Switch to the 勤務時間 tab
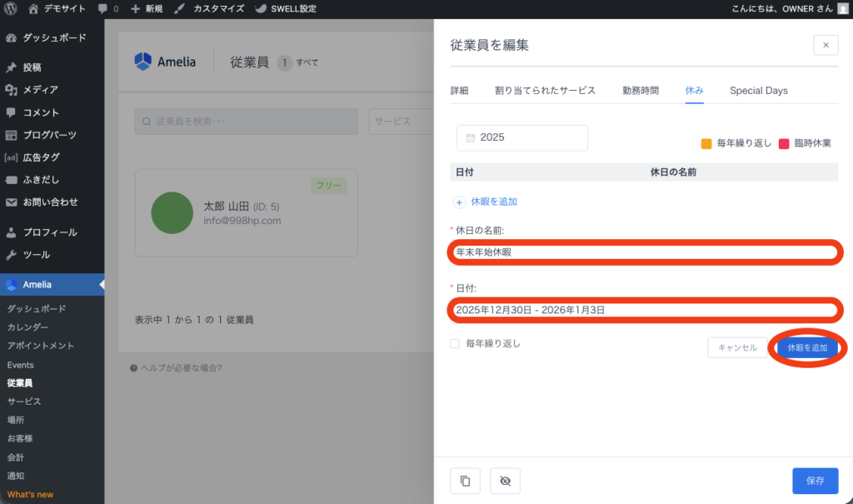 coord(640,90)
